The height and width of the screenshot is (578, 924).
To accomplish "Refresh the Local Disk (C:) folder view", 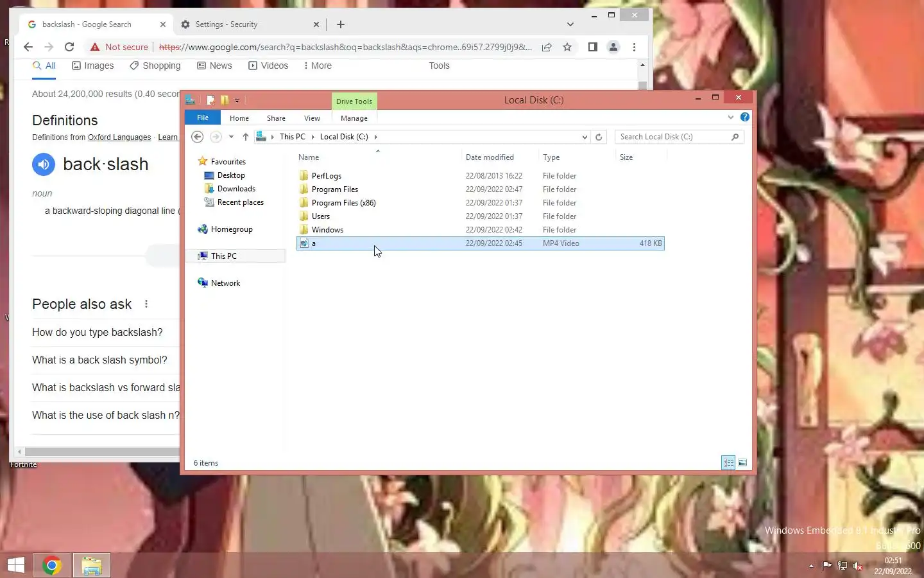I will pos(599,137).
